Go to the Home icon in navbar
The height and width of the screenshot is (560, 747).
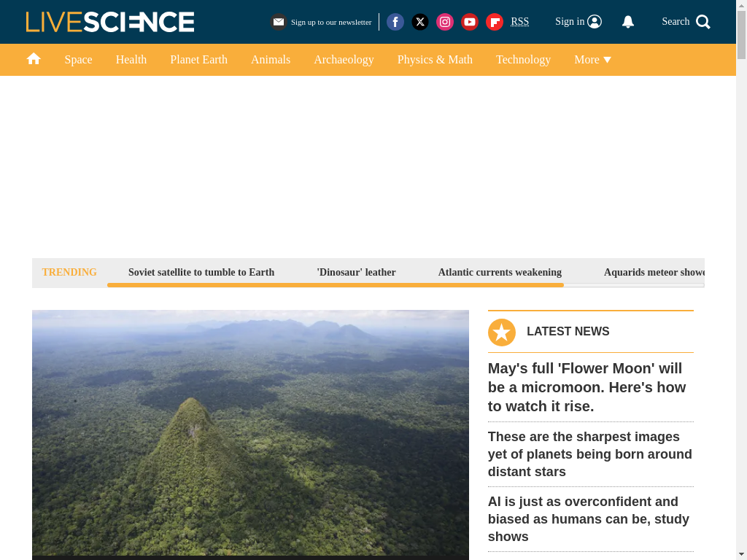click(34, 59)
